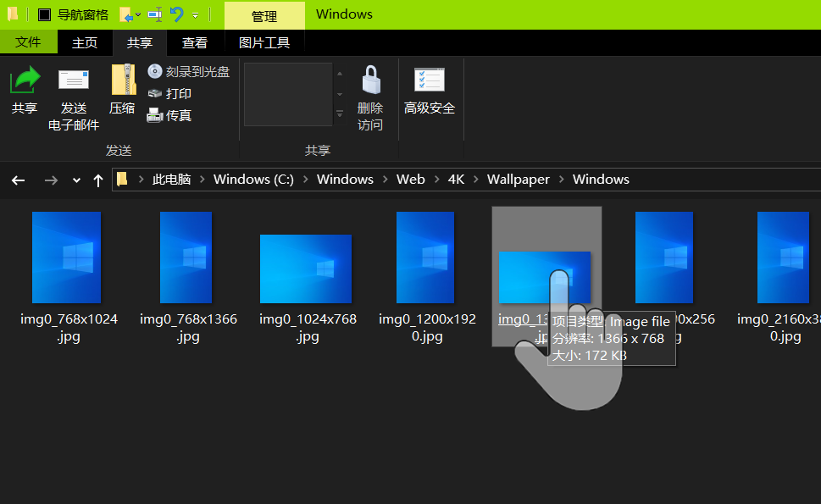Click the Manage (管理) contextual tab
The image size is (821, 504).
[264, 16]
